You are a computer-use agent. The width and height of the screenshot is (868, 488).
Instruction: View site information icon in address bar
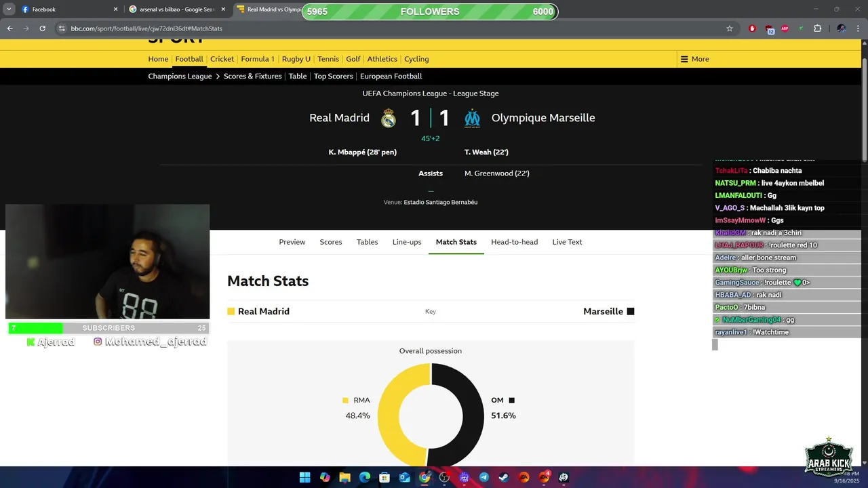tap(62, 28)
